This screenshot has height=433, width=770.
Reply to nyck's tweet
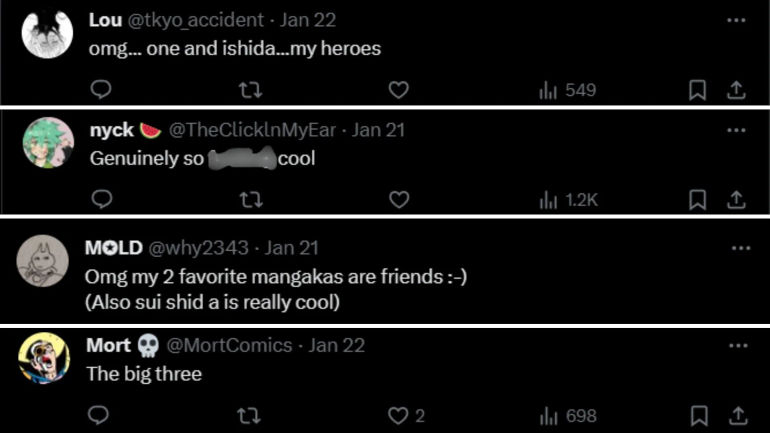pos(101,200)
